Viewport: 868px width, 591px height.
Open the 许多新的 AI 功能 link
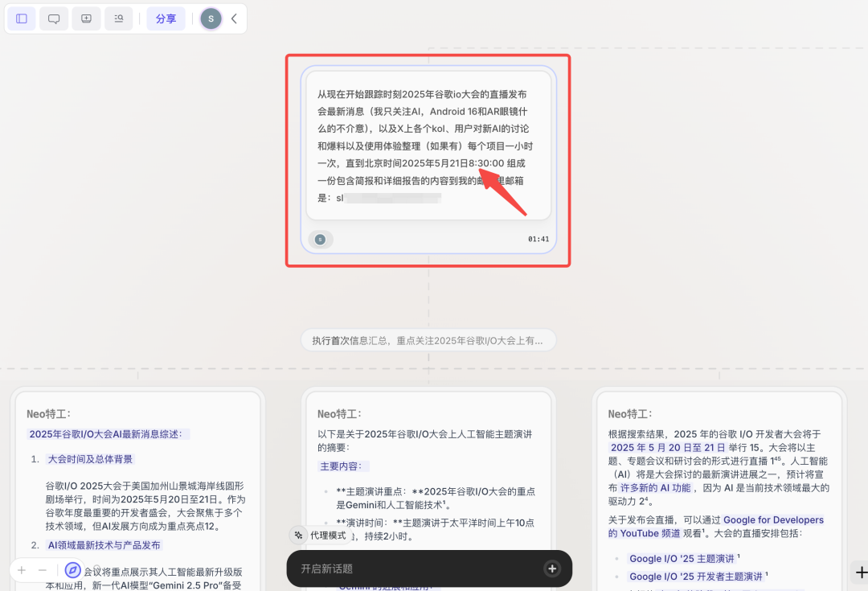656,488
